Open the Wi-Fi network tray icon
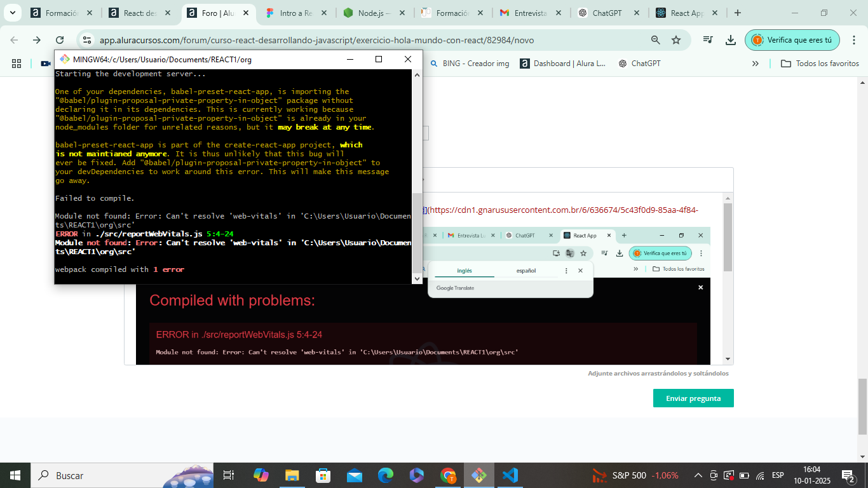Viewport: 868px width, 488px height. (759, 475)
